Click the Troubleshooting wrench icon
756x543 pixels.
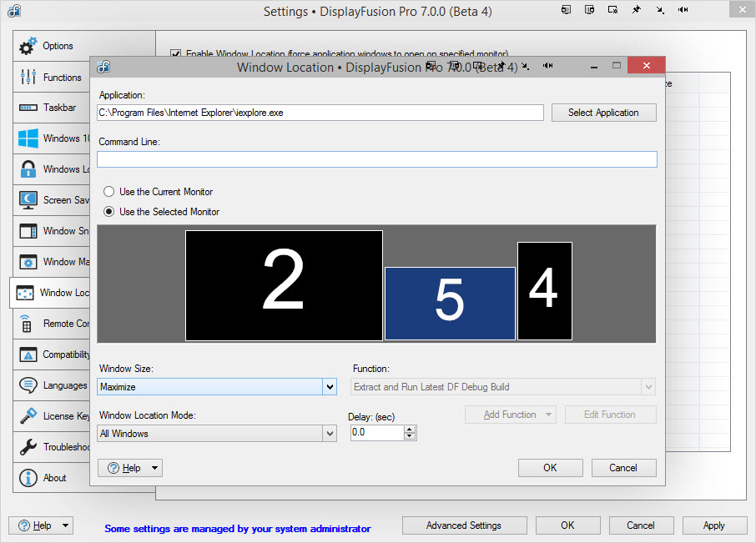pyautogui.click(x=28, y=447)
